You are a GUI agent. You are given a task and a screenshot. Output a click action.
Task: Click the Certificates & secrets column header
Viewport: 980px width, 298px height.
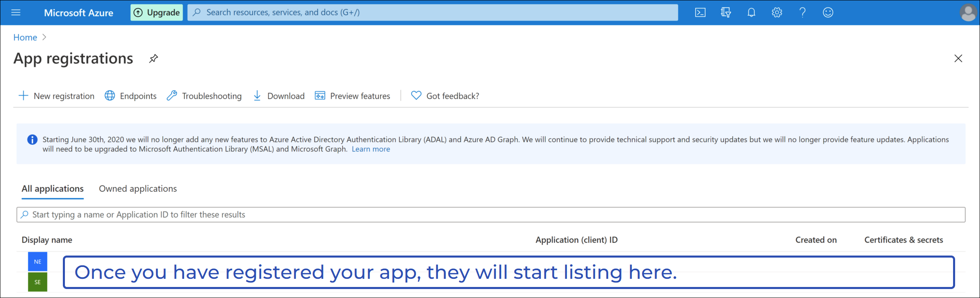coord(904,240)
